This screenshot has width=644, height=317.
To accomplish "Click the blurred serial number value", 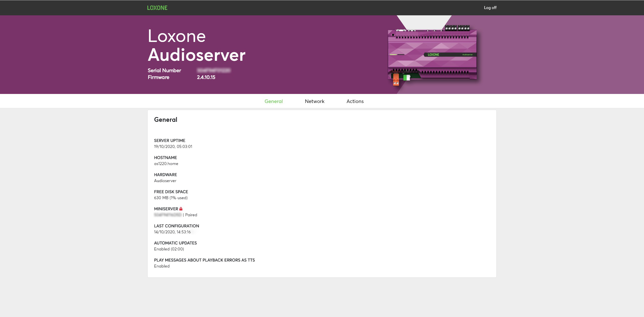I will pyautogui.click(x=214, y=71).
